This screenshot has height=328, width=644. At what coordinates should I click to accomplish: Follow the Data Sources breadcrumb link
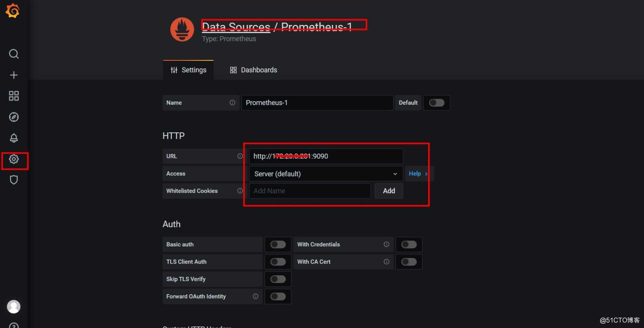tap(236, 27)
